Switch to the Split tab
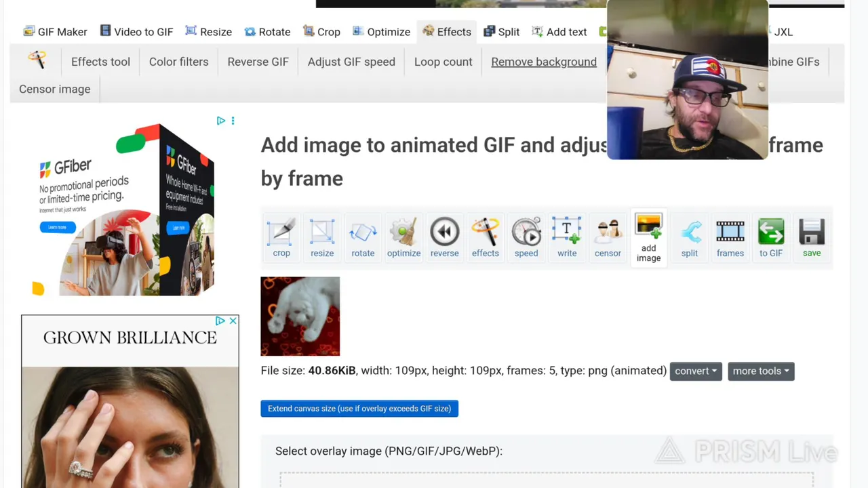Screen dimensions: 868x488 501,32
